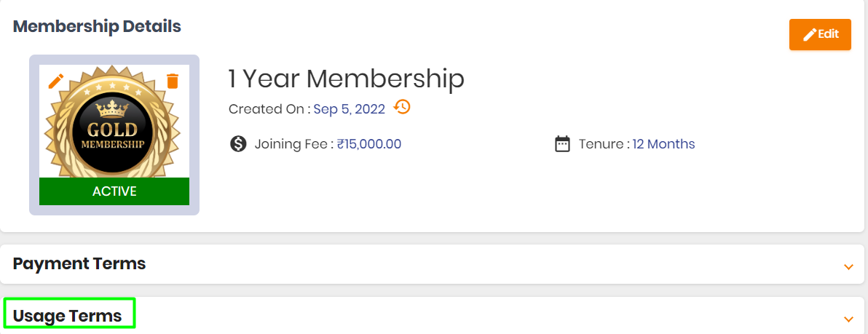The height and width of the screenshot is (334, 868).
Task: Click the ₹15,000.00 joining fee value
Action: [369, 144]
